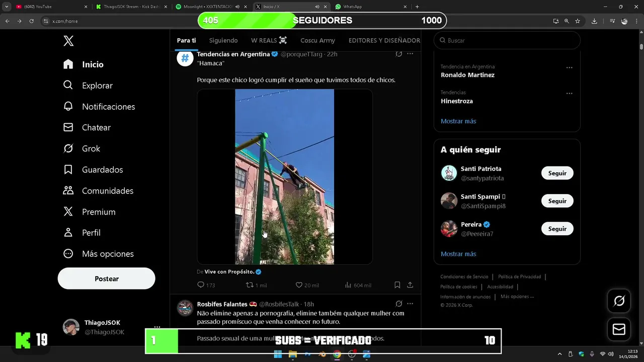
Task: Like the Hamaca post with 20 mil likes
Action: 307,285
